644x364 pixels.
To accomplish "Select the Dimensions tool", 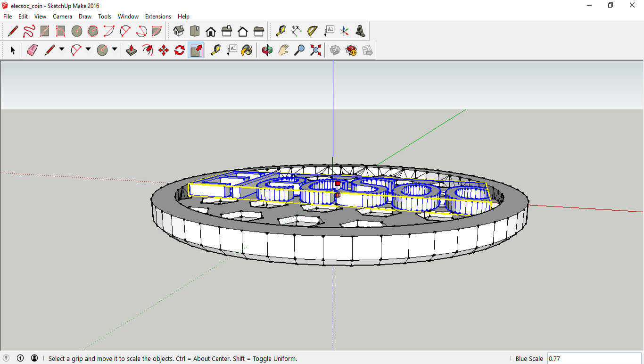I will 297,32.
